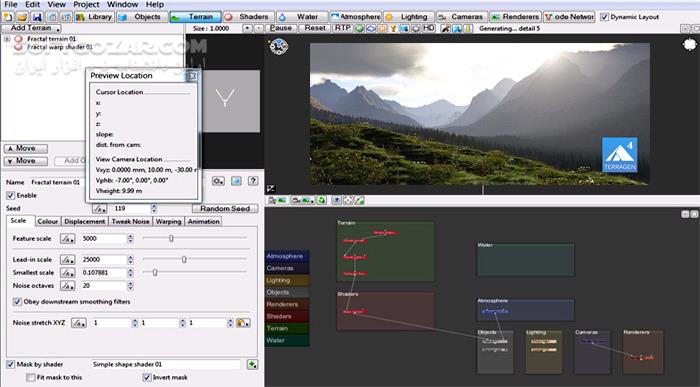Open the Project menu
Viewport: 700px width, 387px height.
(86, 4)
